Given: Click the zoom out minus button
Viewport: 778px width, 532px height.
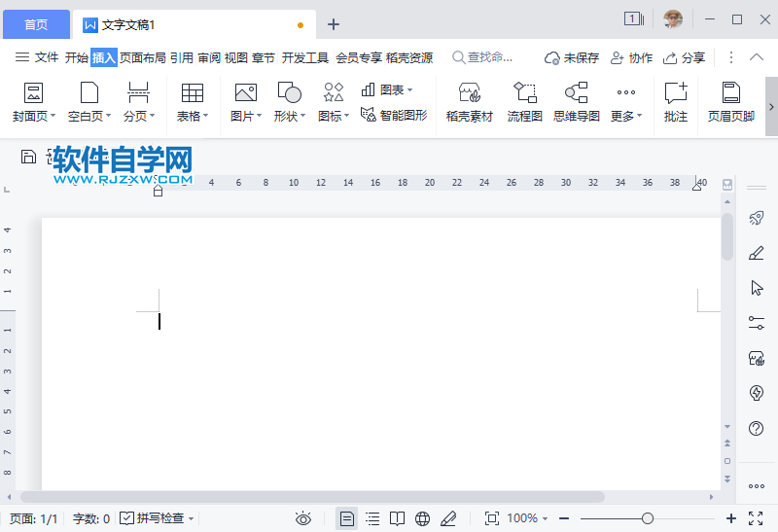Looking at the screenshot, I should click(x=564, y=518).
